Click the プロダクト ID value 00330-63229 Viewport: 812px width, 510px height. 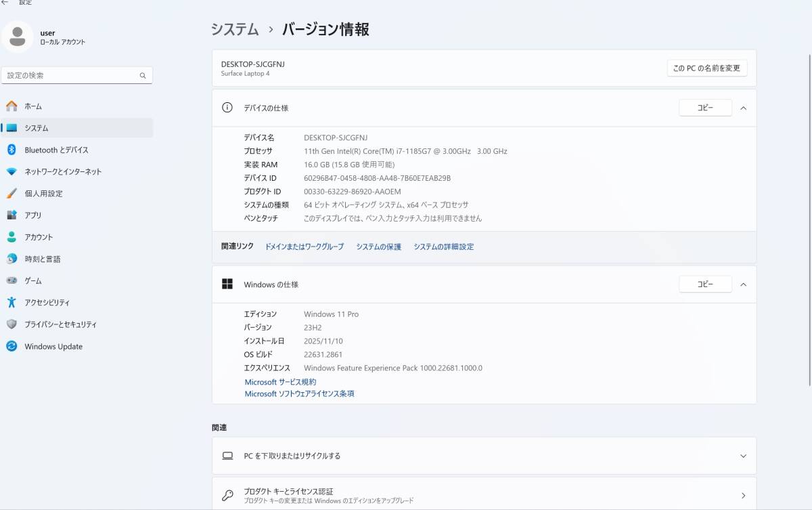coord(352,192)
